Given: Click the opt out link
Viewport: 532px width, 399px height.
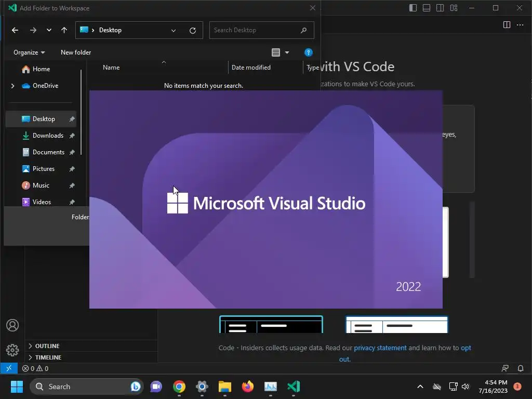Looking at the screenshot, I should [465, 348].
